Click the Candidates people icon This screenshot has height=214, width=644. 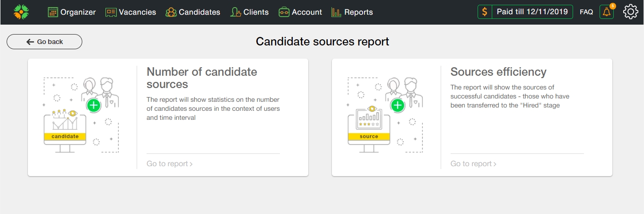(x=171, y=12)
